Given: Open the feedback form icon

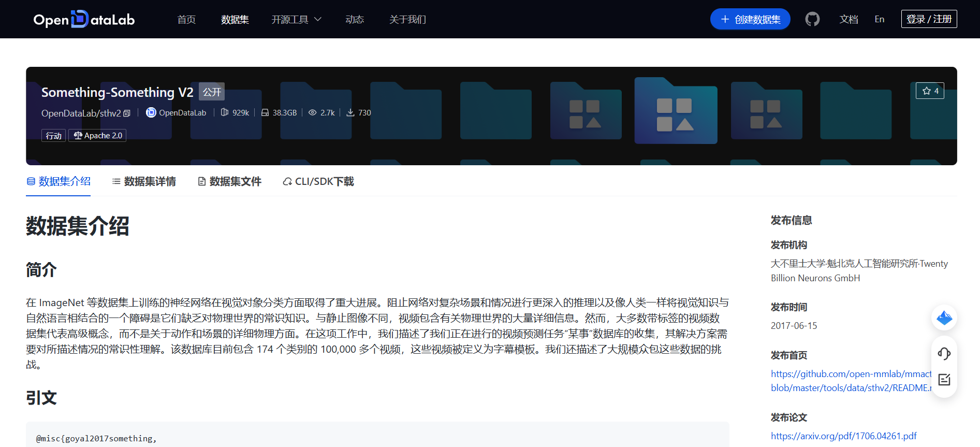Looking at the screenshot, I should point(944,380).
